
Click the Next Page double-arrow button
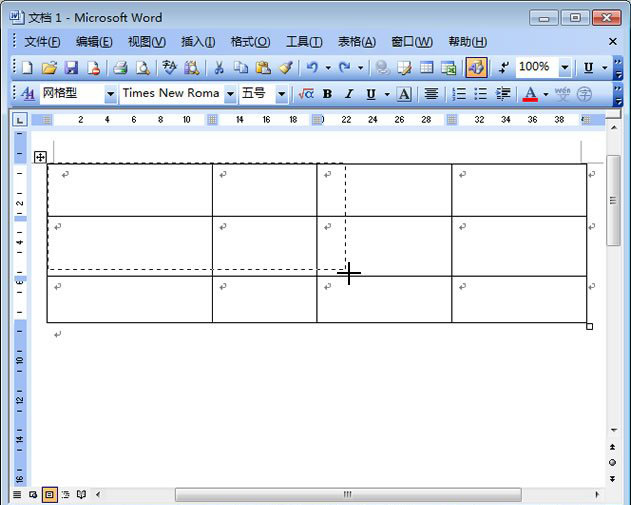pos(613,478)
